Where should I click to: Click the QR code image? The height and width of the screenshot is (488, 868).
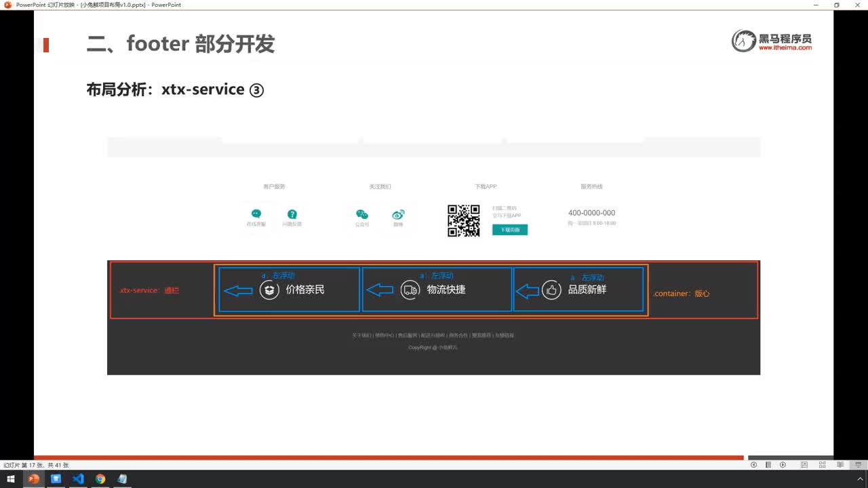[464, 221]
